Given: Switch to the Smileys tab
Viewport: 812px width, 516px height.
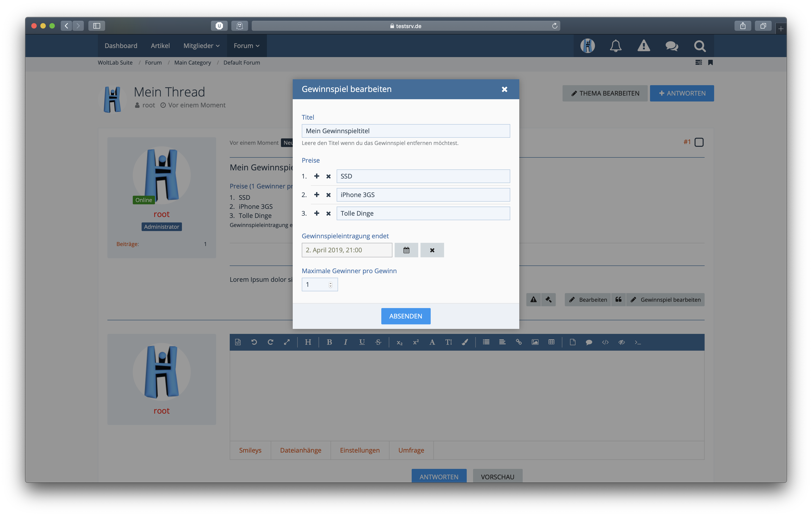Looking at the screenshot, I should (x=250, y=450).
